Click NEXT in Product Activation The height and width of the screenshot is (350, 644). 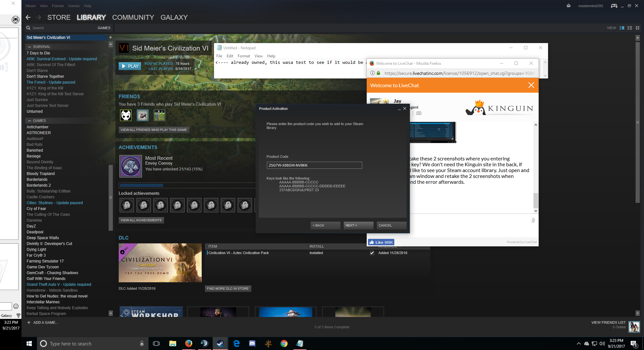[358, 225]
